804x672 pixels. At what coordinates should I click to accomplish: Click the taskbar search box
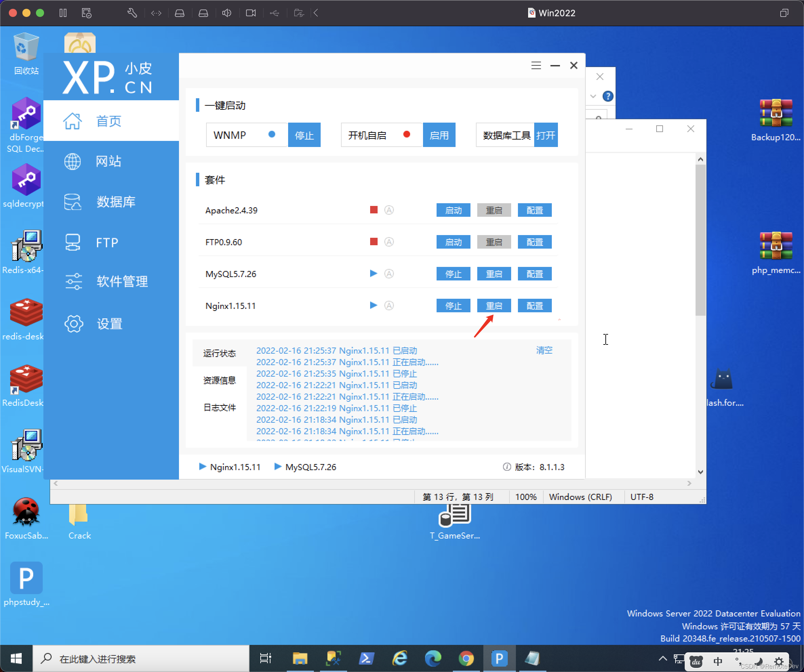(141, 658)
